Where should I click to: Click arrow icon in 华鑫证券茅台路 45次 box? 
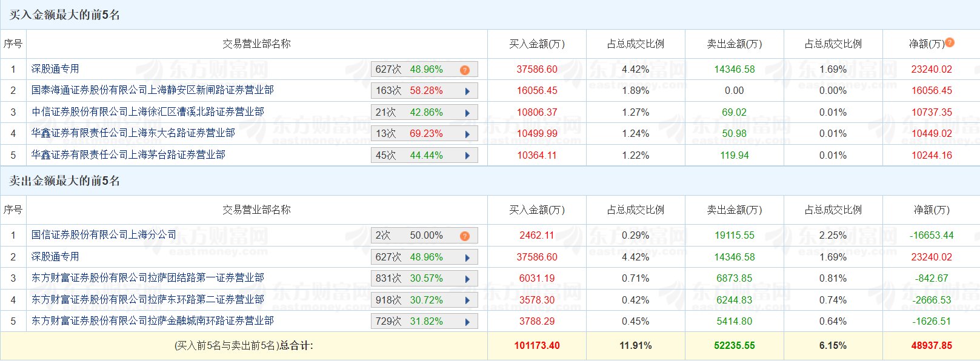(x=467, y=156)
